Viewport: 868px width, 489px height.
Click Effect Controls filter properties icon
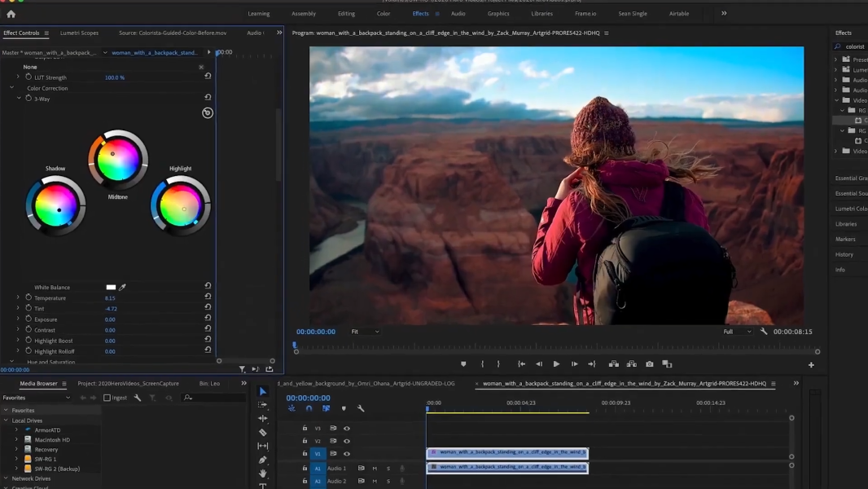[x=242, y=369]
